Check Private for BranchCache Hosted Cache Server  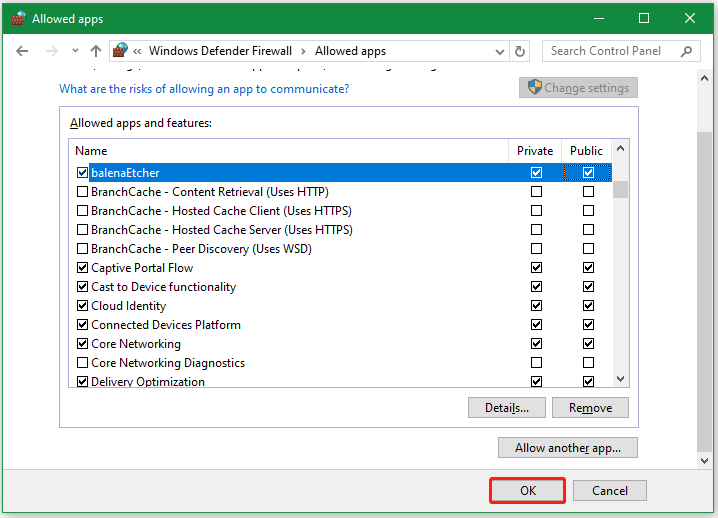[536, 229]
